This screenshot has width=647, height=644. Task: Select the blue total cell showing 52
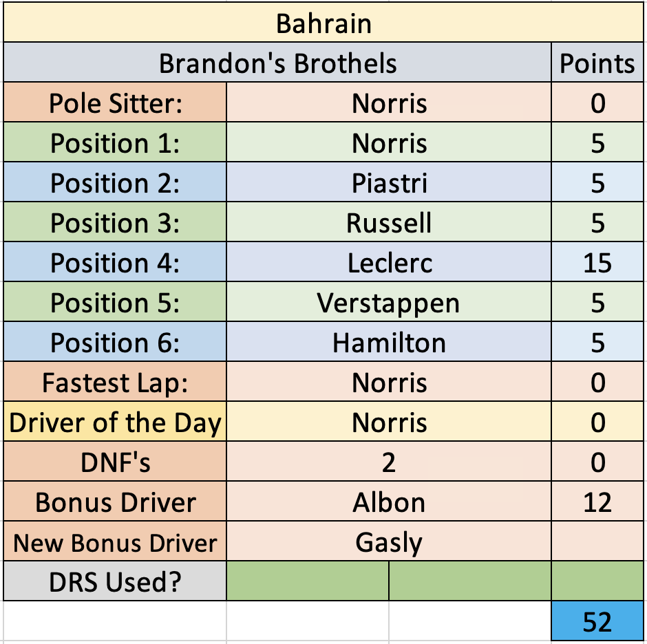[597, 621]
